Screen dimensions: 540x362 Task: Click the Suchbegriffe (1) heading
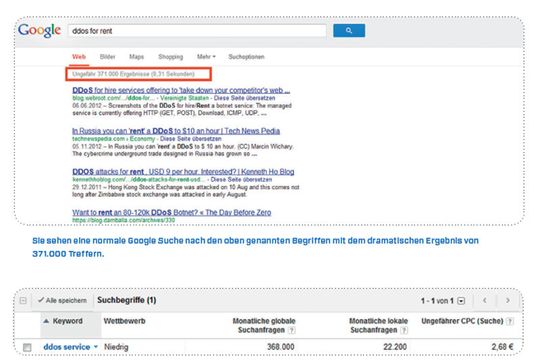[x=127, y=300]
